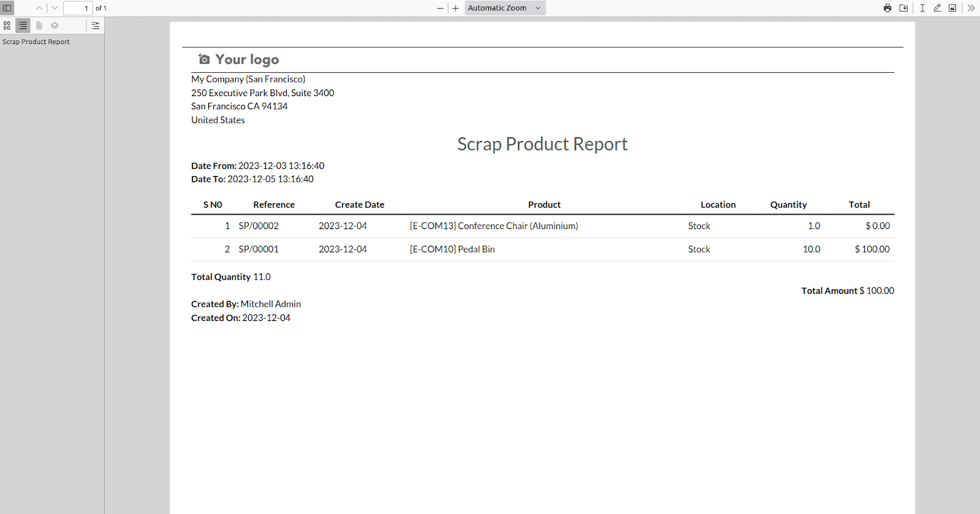Show document outline view
The image size is (980, 514).
(23, 26)
